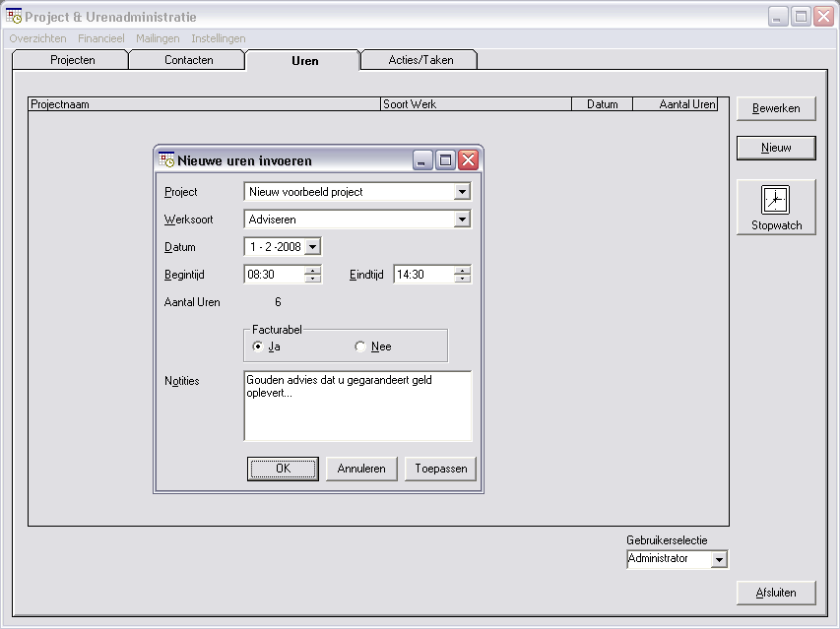Screen dimensions: 840x629
Task: Click the main window app icon
Action: (14, 16)
